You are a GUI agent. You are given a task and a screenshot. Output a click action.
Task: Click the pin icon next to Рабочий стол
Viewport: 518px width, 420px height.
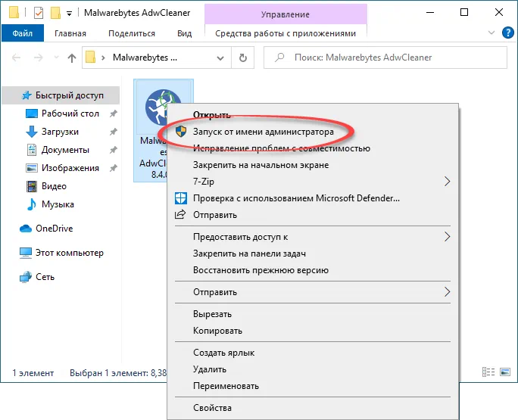(x=114, y=114)
